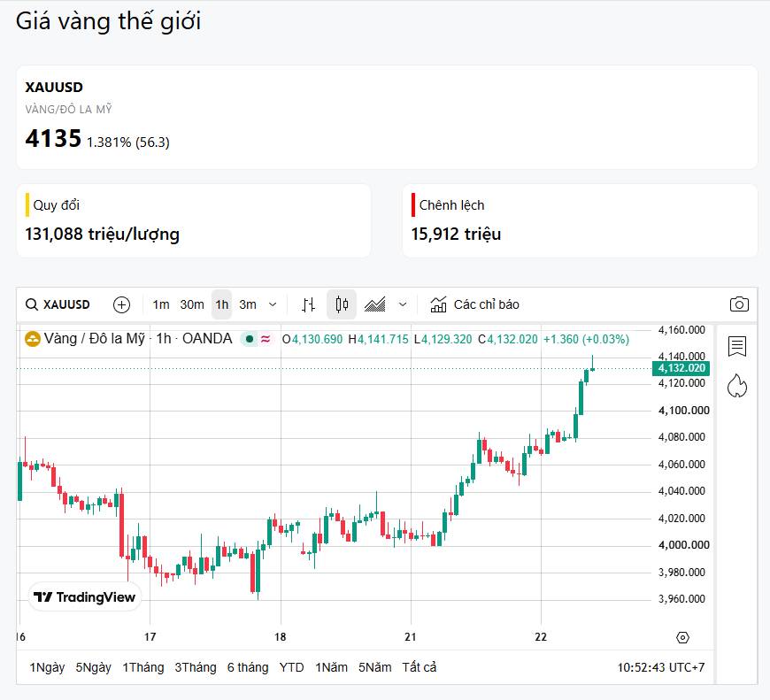770x700 pixels.
Task: Add a symbol to compare with the plus icon
Action: pos(121,304)
